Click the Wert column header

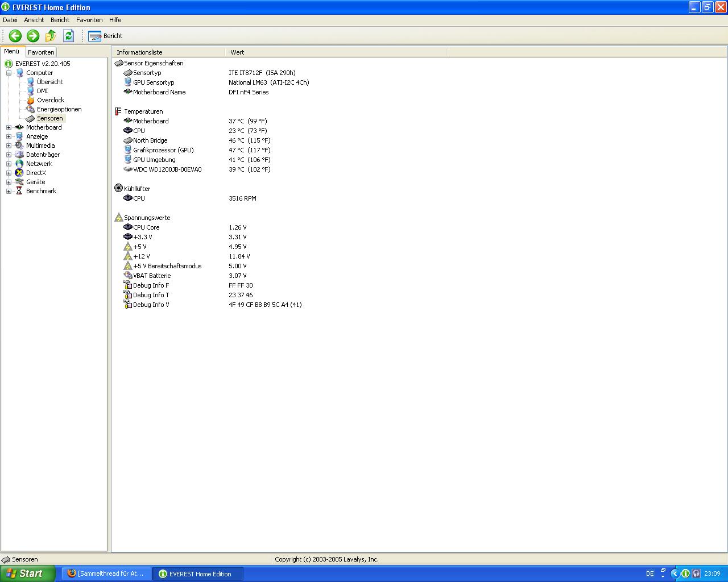pyautogui.click(x=336, y=52)
